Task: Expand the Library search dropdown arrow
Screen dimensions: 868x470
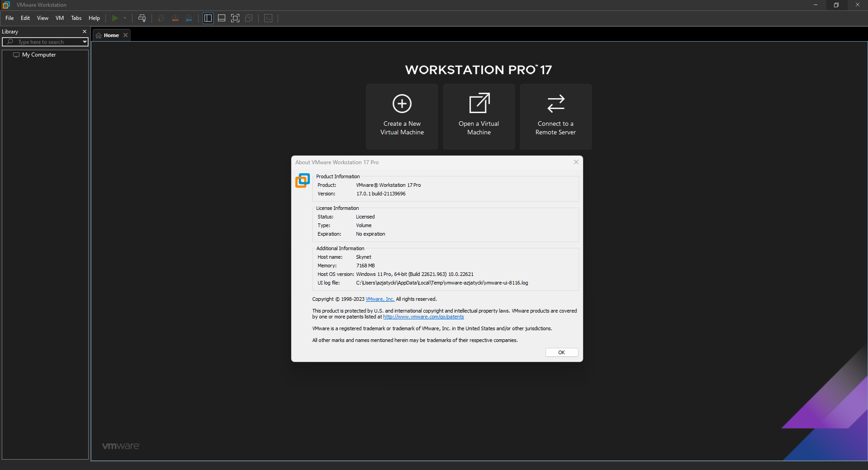Action: pos(85,42)
